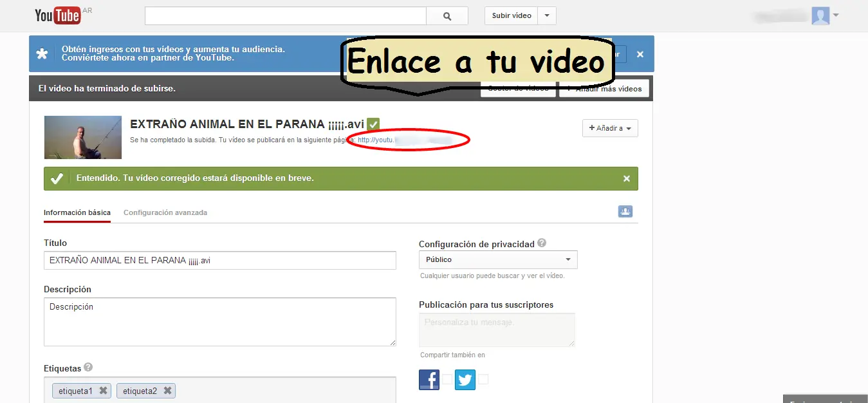Expand the account dropdown arrow
868x403 pixels.
836,15
